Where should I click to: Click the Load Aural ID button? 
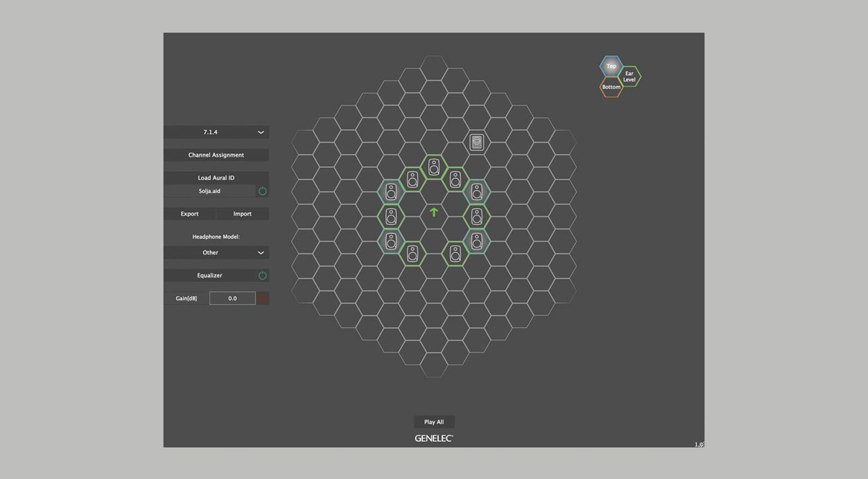click(216, 178)
